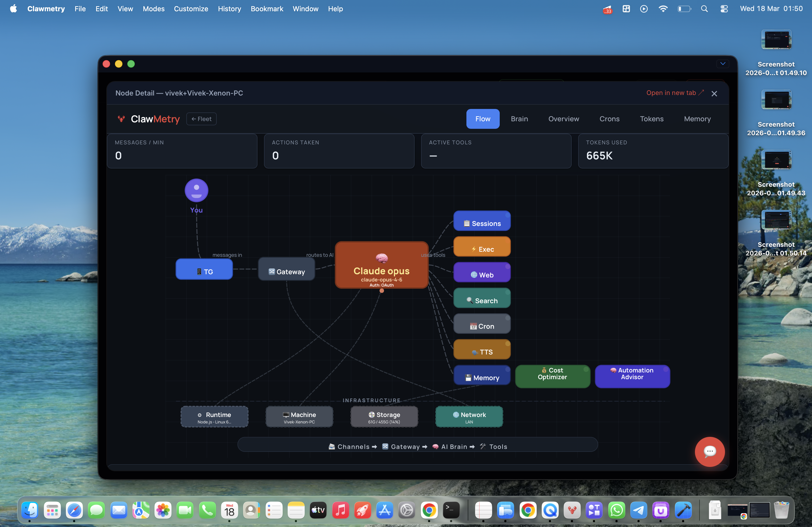
Task: Switch to the Brain tab
Action: [x=519, y=119]
